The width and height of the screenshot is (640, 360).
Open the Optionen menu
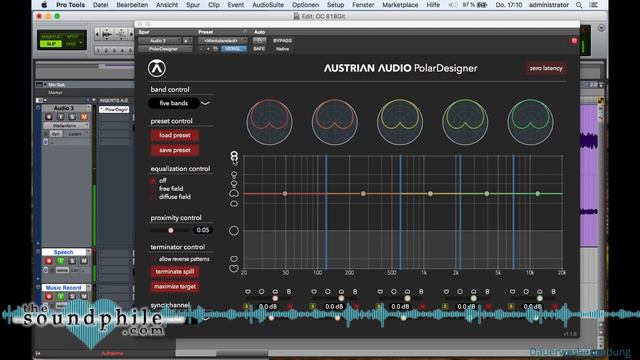pyautogui.click(x=305, y=5)
